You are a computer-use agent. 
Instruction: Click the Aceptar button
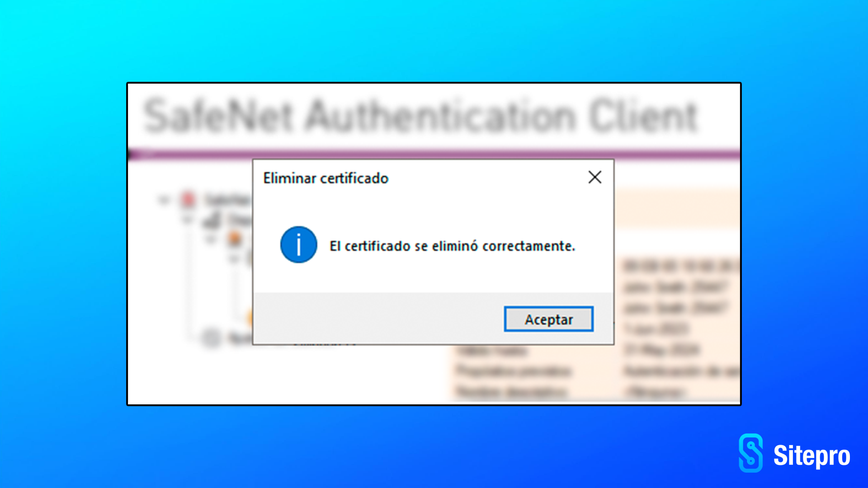click(x=548, y=319)
